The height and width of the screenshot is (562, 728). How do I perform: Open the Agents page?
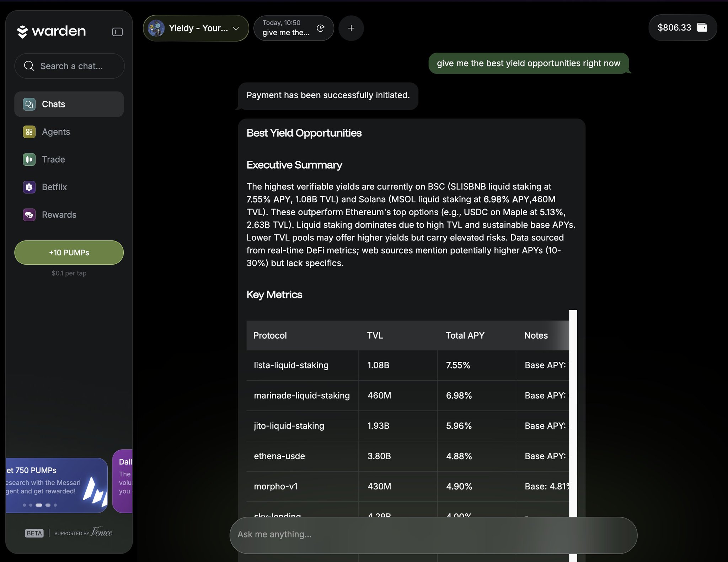56,132
